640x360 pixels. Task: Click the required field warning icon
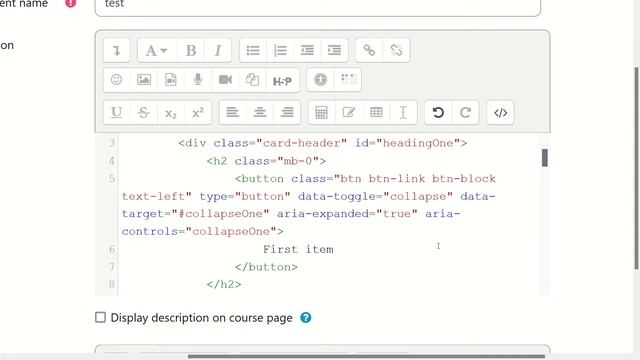pos(71,3)
